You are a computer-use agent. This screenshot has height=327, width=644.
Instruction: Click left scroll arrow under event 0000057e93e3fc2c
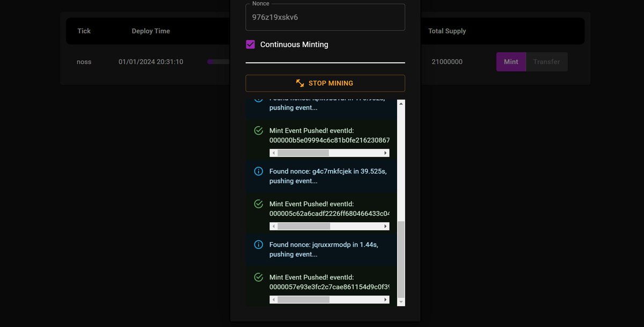coord(274,300)
